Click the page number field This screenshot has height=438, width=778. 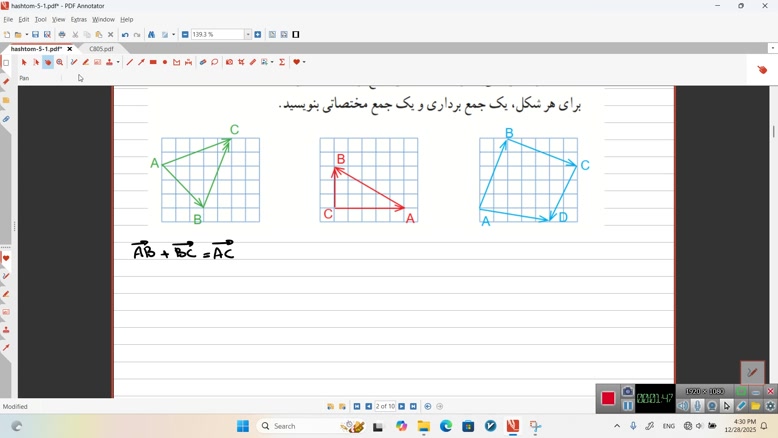385,407
